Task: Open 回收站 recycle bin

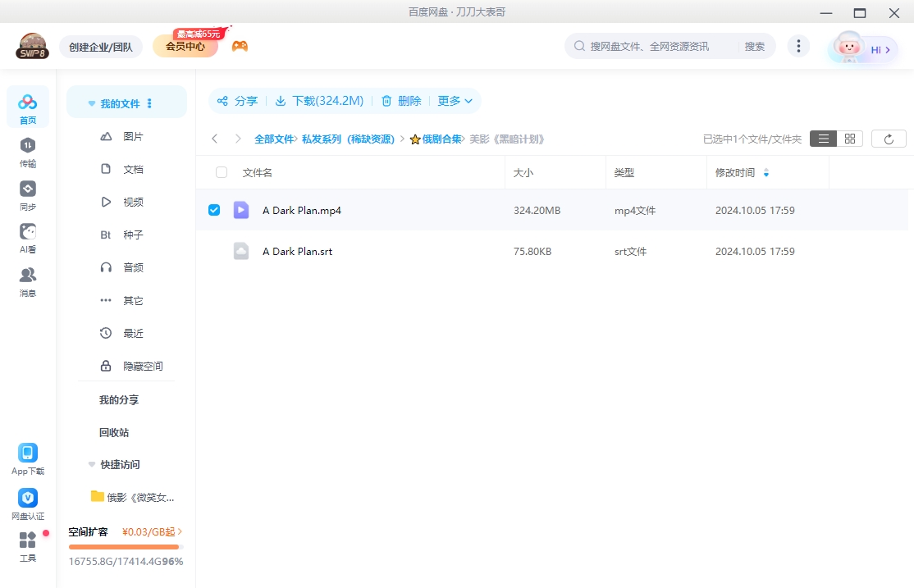Action: click(114, 432)
